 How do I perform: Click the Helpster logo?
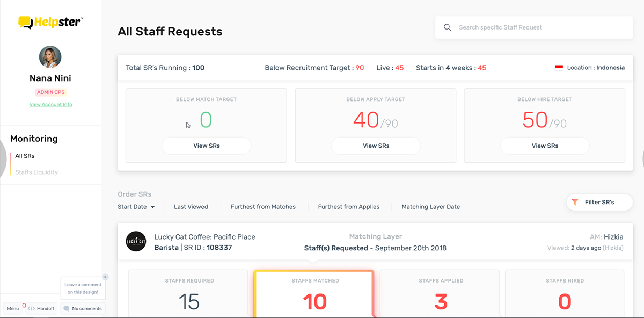(50, 22)
